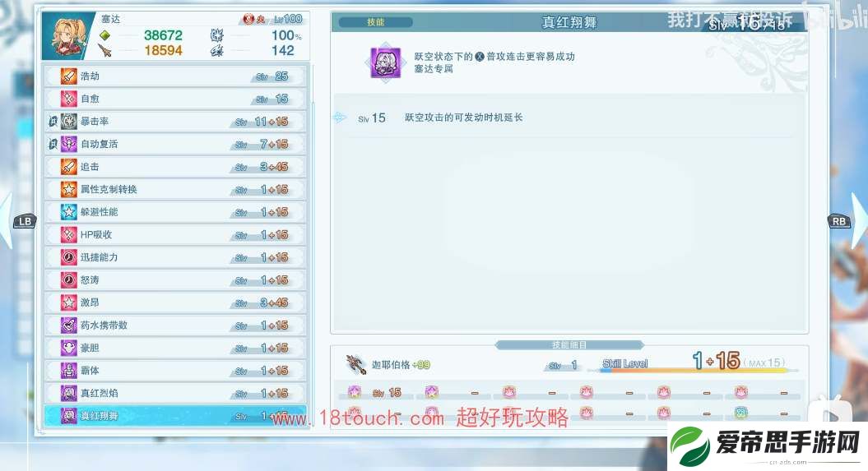Select the 躲避性能 skill icon
Viewport: 868px width, 471px height.
[68, 212]
